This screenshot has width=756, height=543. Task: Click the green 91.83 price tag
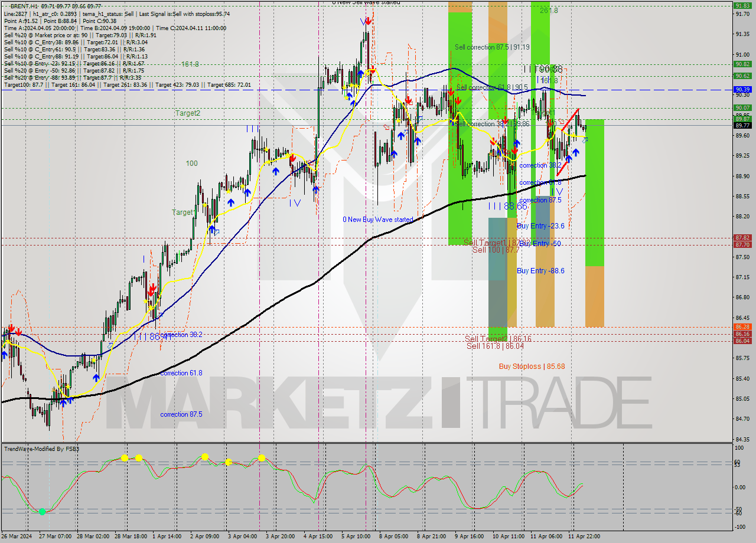[x=742, y=5]
